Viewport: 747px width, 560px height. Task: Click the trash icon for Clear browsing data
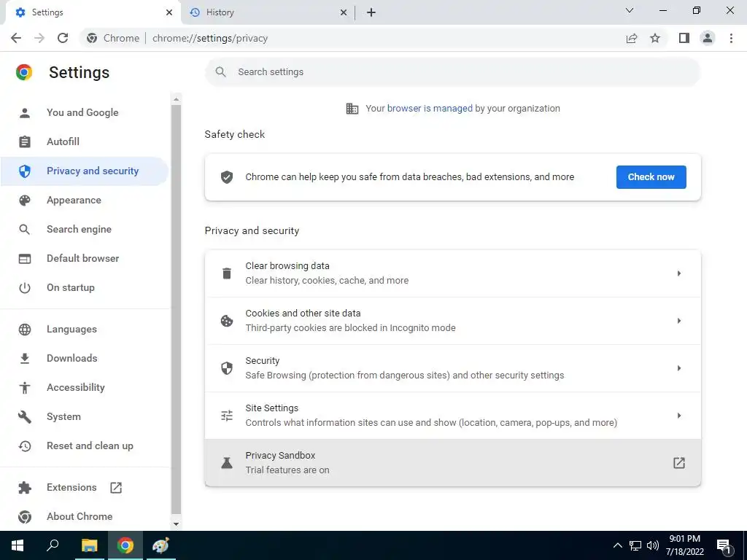click(227, 273)
